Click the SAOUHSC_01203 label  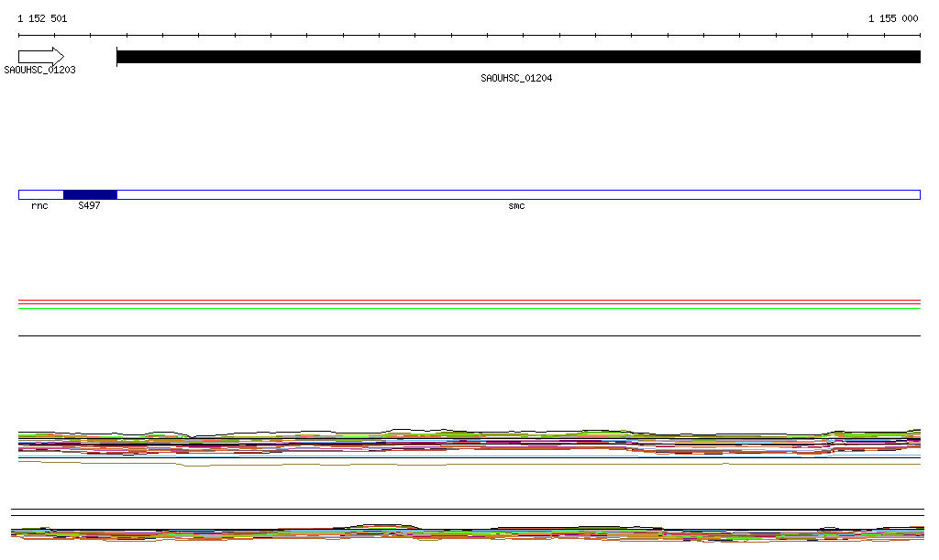(x=39, y=70)
